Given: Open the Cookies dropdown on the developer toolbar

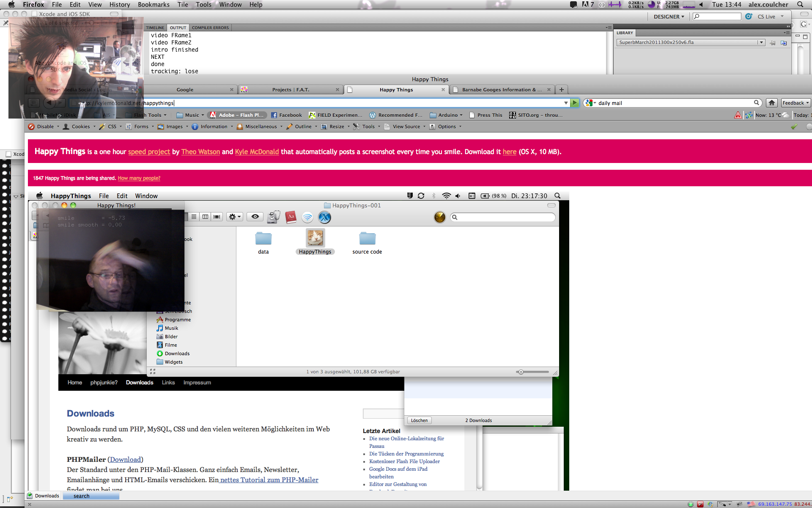Looking at the screenshot, I should 79,127.
